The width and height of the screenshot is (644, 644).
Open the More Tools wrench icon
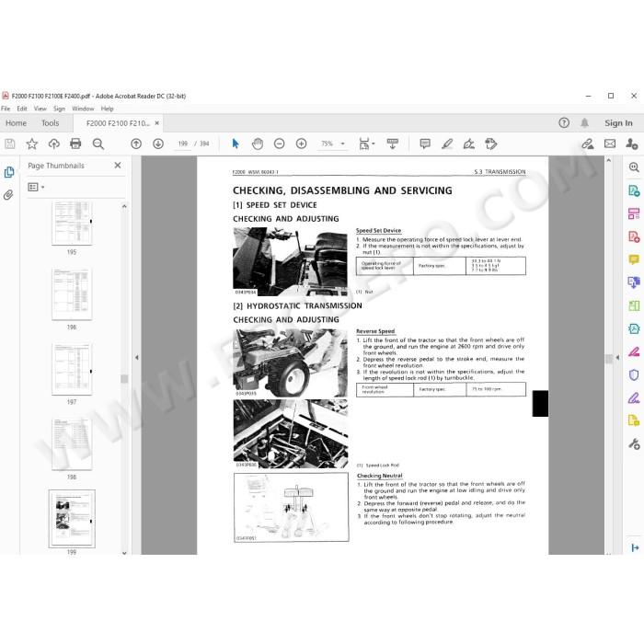(634, 444)
